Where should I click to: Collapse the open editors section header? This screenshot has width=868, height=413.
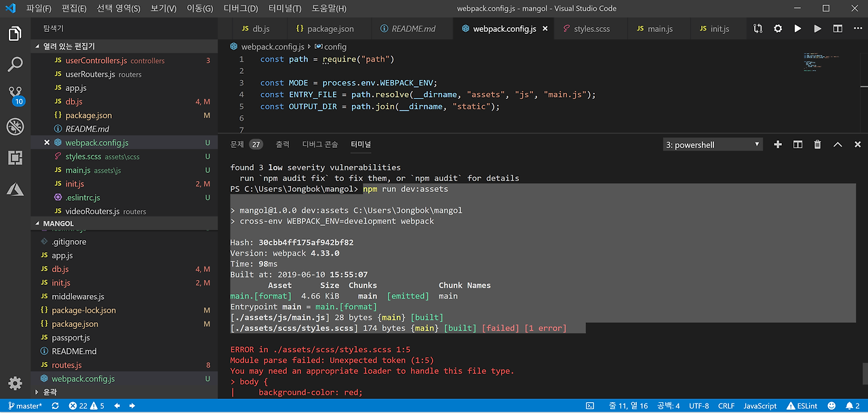(x=125, y=46)
